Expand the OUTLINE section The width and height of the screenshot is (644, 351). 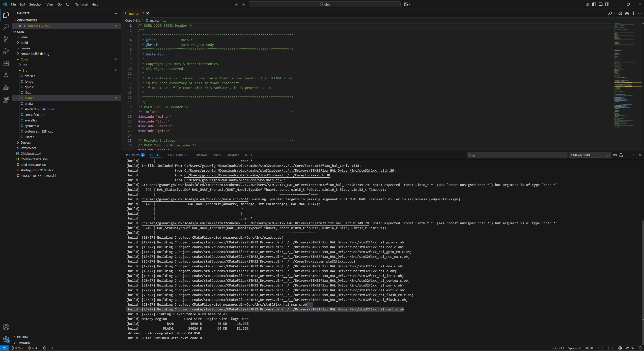23,337
